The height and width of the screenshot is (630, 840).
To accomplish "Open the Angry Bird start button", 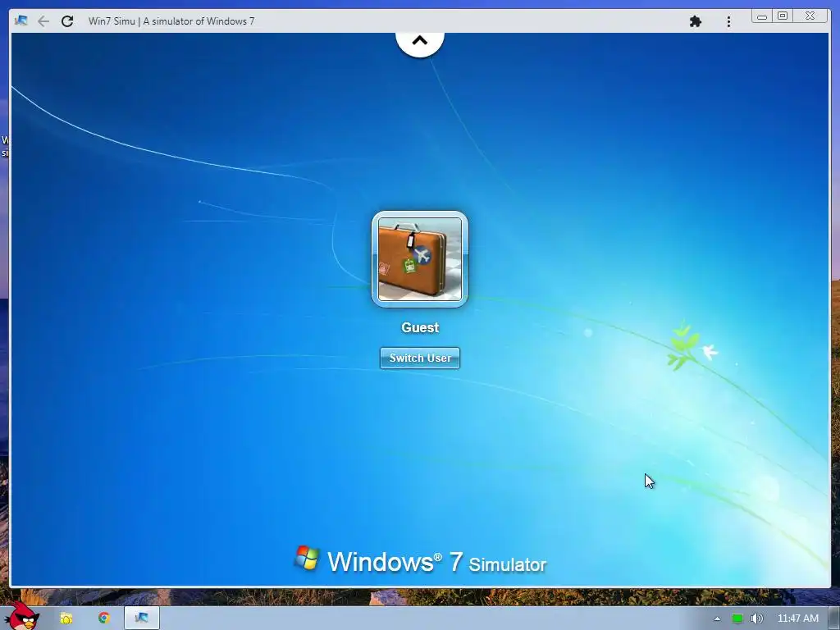I will click(21, 616).
